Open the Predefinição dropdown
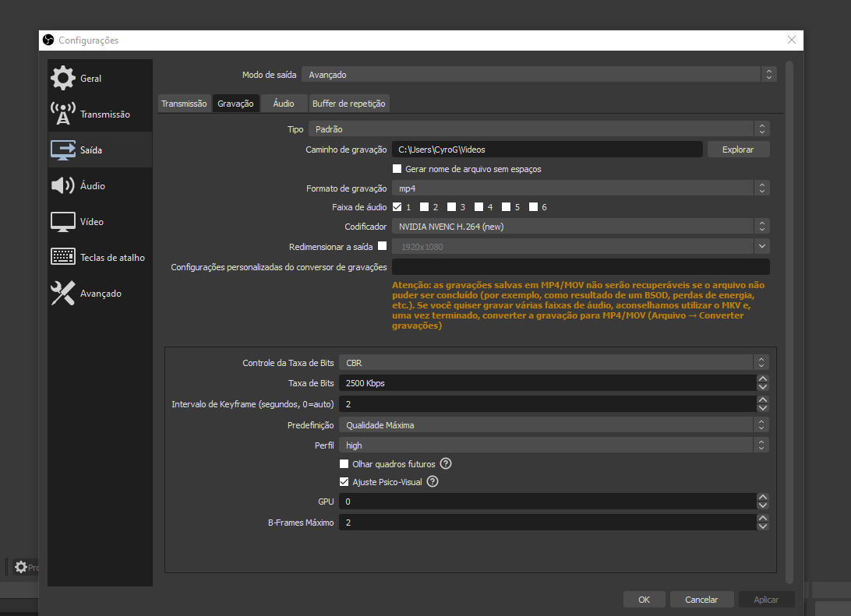Image resolution: width=851 pixels, height=616 pixels. [553, 425]
